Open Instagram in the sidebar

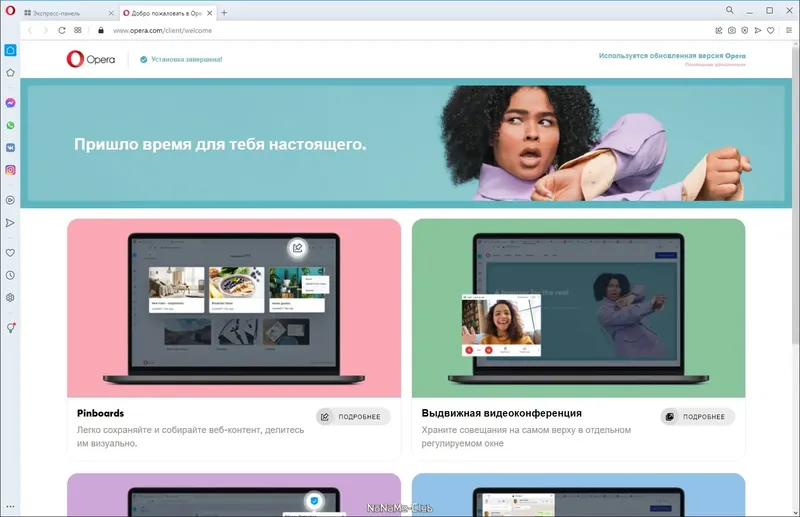pyautogui.click(x=10, y=170)
